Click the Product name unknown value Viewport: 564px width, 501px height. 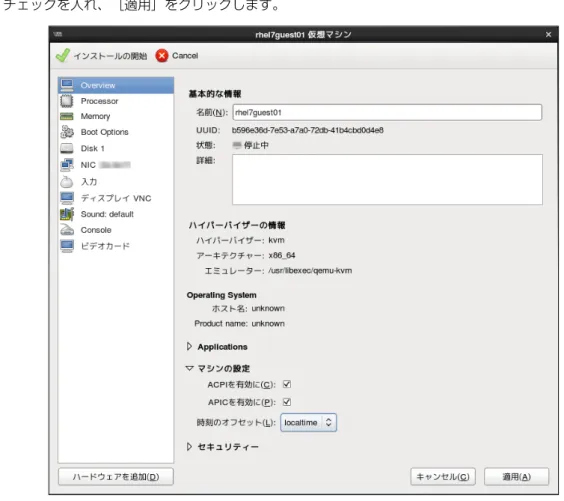268,323
